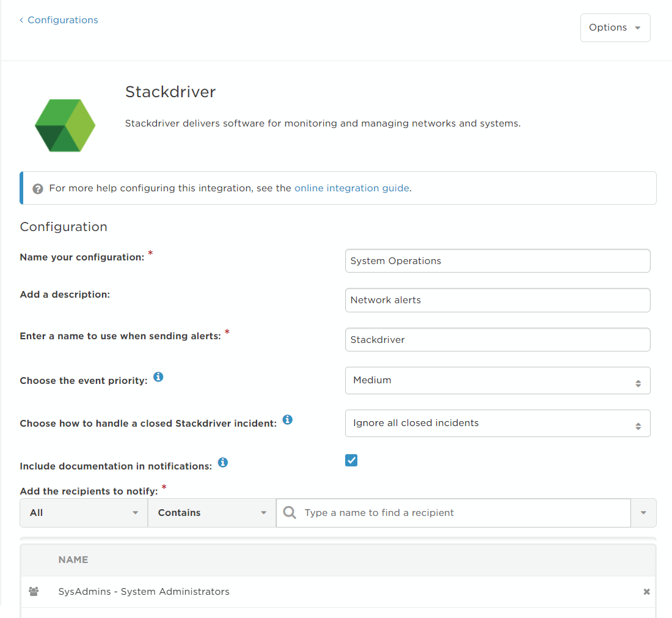Go back to Configurations
Screen dimensions: 672x618
[x=59, y=20]
